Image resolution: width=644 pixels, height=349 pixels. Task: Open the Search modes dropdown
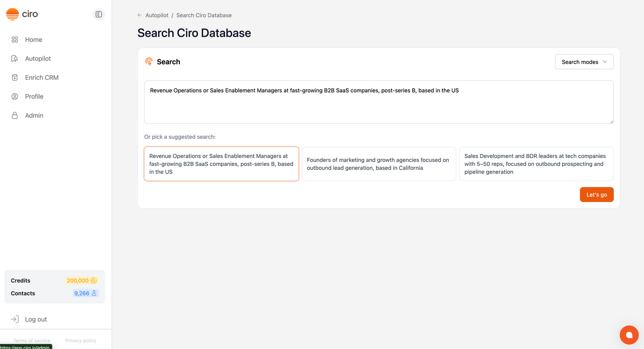click(x=584, y=61)
